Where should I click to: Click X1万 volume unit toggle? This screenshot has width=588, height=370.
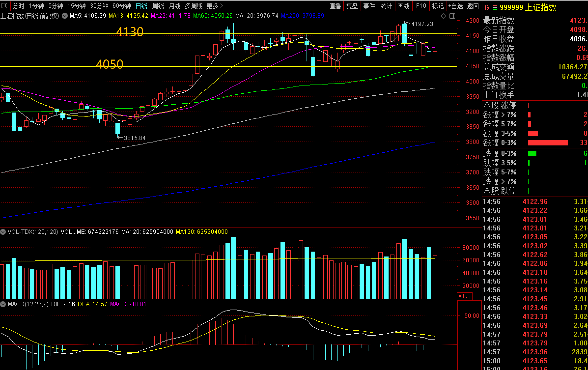pos(464,296)
